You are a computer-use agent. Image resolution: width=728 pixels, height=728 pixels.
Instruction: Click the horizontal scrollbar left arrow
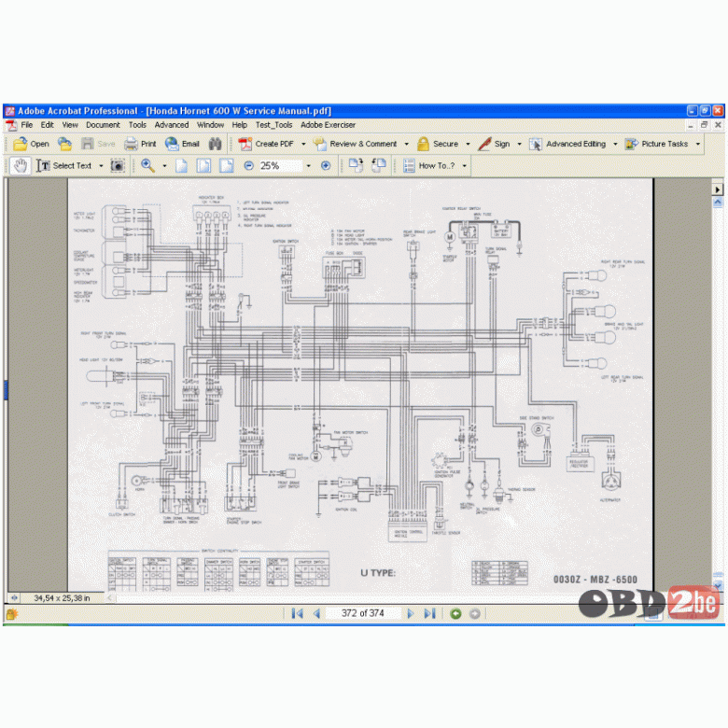pos(110,598)
